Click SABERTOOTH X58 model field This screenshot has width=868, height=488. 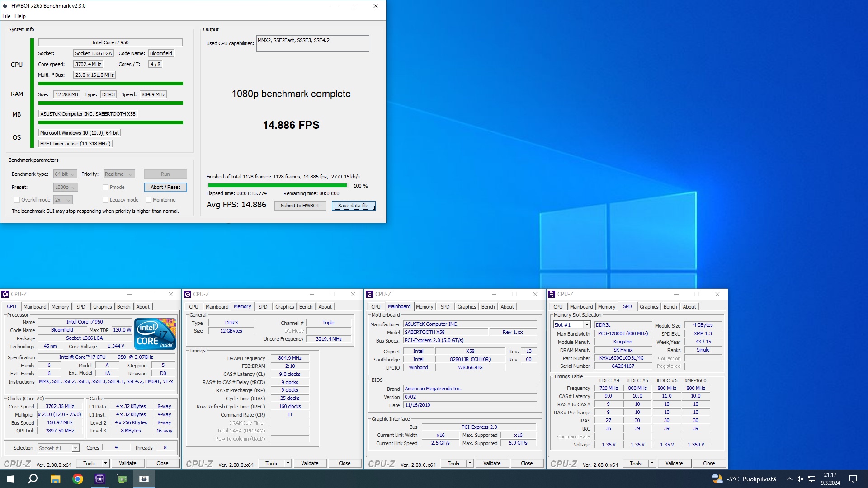click(446, 332)
